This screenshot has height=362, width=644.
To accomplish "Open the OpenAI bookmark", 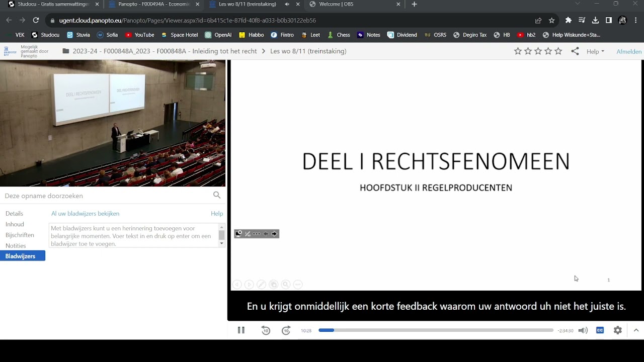I will (218, 35).
